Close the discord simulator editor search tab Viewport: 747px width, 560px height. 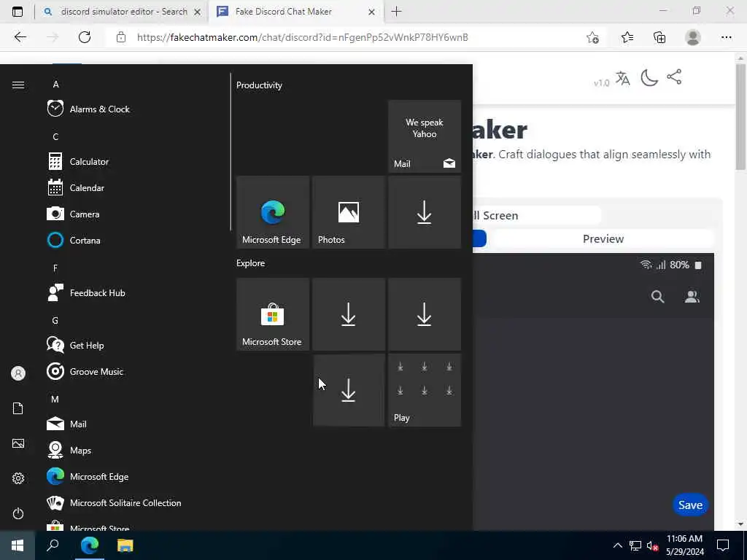197,12
